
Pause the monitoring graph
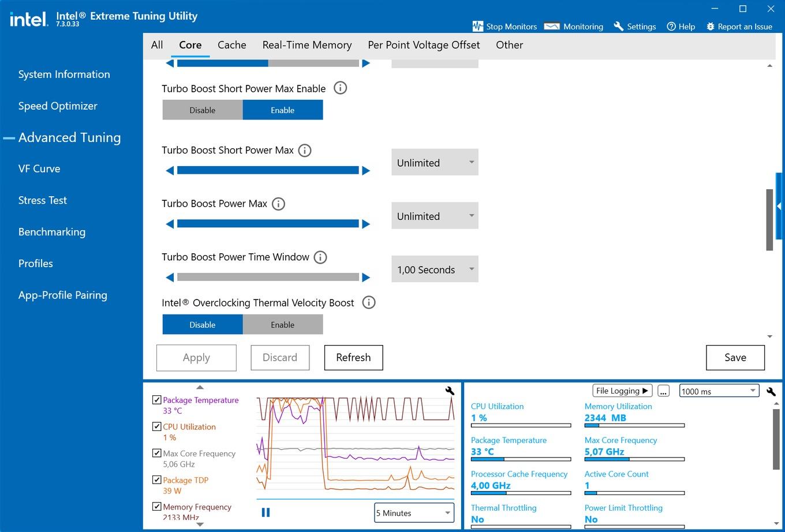tap(266, 512)
